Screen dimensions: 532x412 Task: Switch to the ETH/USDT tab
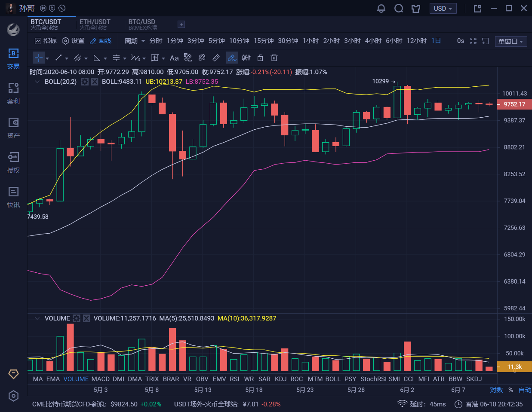[x=95, y=24]
